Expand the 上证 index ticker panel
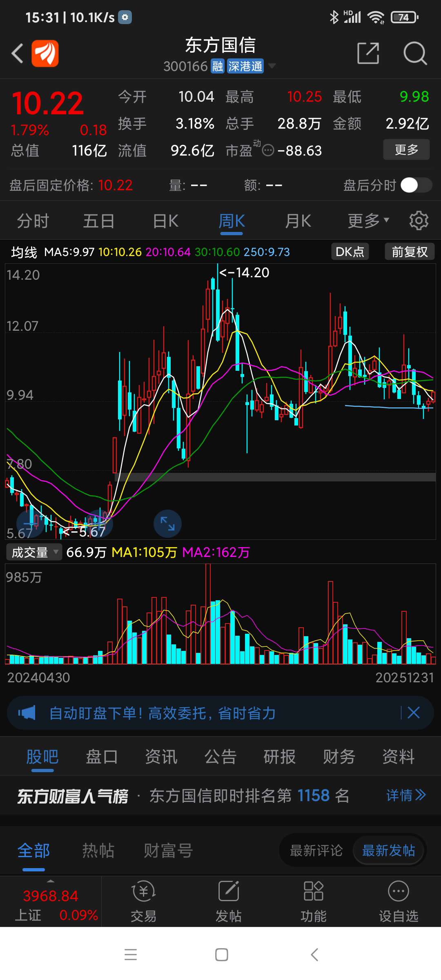Screen dimensions: 441x980 pos(51,902)
